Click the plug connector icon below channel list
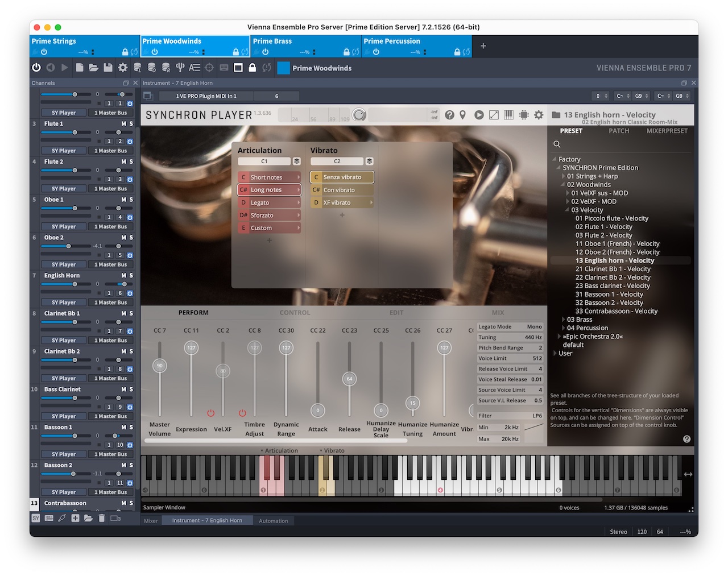Screen dimensions: 728x576 pyautogui.click(x=62, y=518)
